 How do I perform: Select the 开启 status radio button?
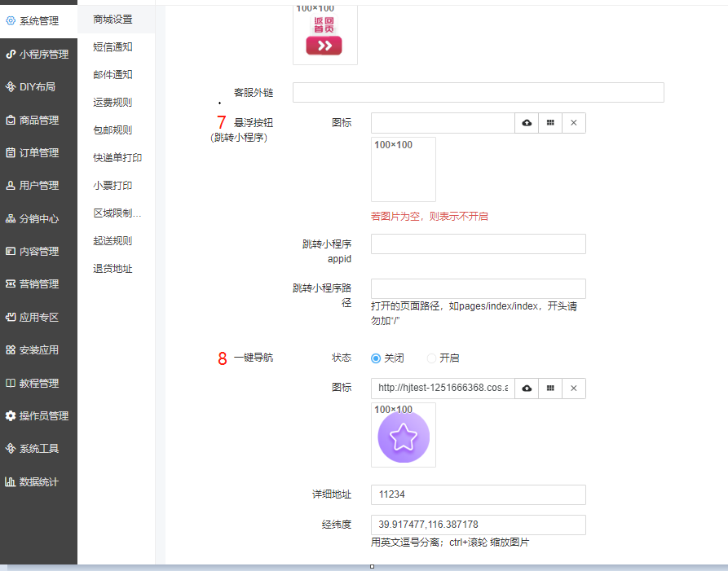pyautogui.click(x=432, y=358)
